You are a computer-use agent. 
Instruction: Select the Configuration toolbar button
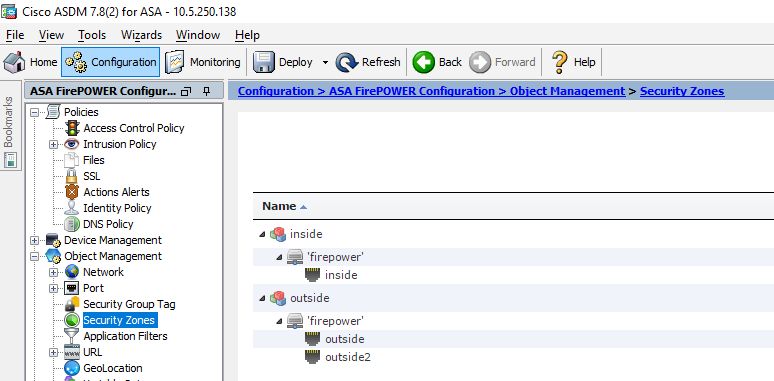(x=111, y=62)
